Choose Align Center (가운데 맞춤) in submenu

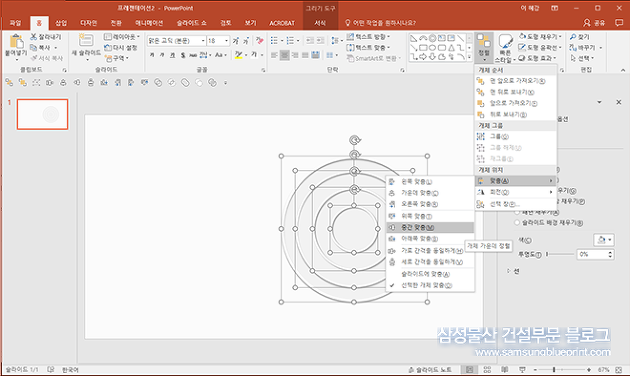(x=430, y=193)
